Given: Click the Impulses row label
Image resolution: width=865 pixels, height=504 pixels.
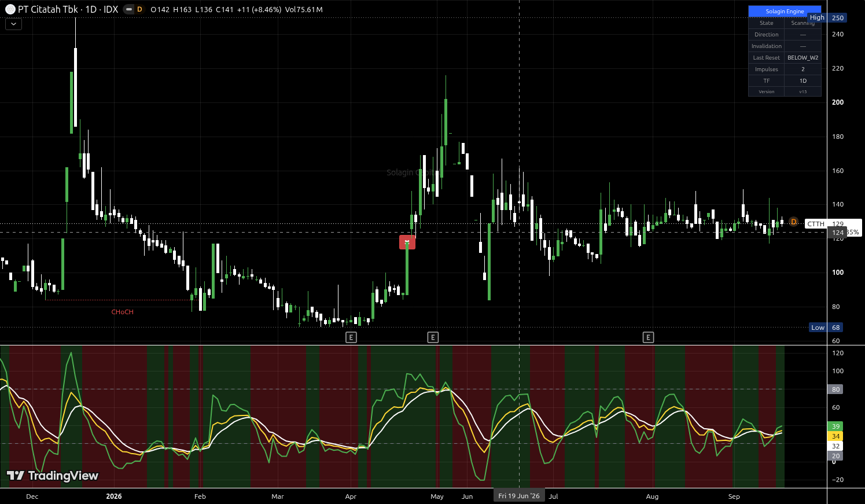Looking at the screenshot, I should pyautogui.click(x=767, y=69).
